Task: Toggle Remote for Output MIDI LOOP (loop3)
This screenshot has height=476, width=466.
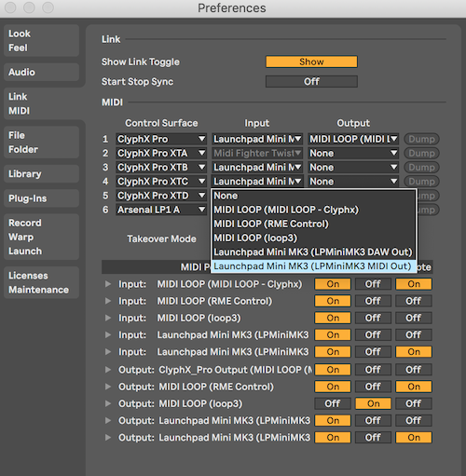Action: [x=414, y=403]
